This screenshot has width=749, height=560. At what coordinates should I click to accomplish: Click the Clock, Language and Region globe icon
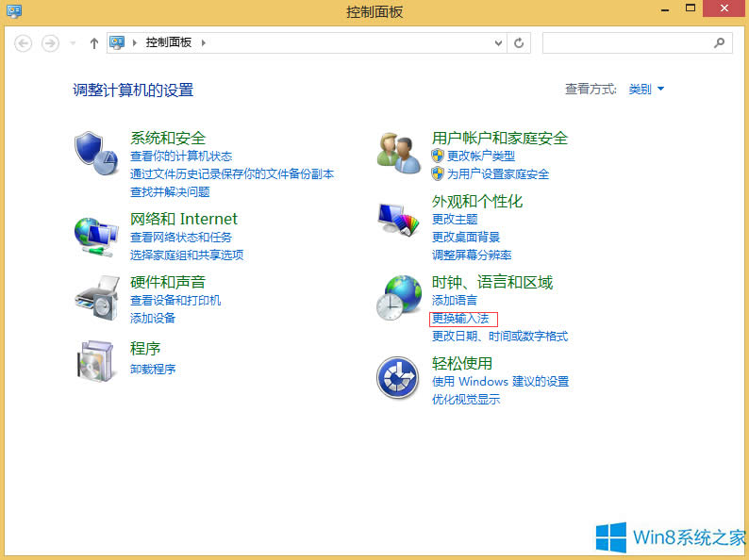397,298
